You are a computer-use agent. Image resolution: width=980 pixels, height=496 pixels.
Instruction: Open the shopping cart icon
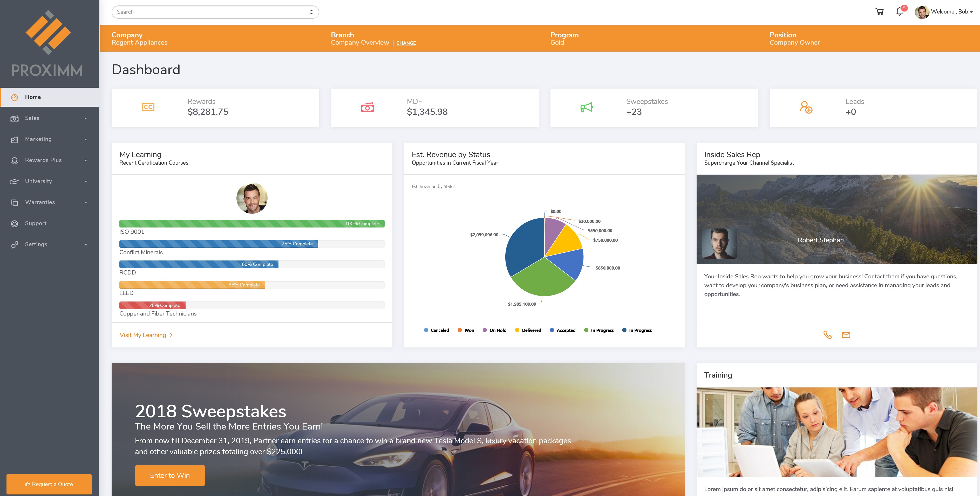coord(879,12)
